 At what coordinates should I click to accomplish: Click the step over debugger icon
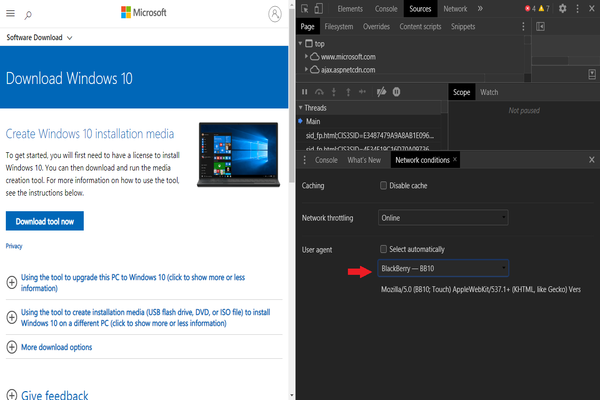[x=319, y=92]
